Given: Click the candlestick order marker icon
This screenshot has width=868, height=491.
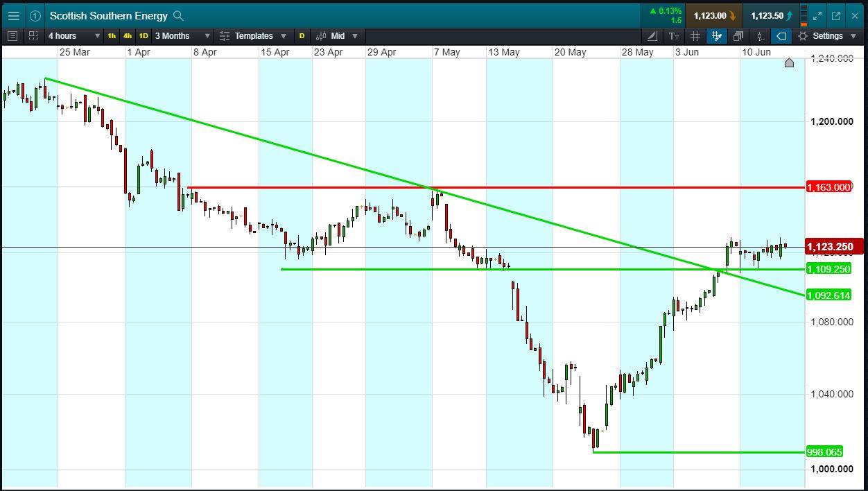Looking at the screenshot, I should tap(761, 36).
